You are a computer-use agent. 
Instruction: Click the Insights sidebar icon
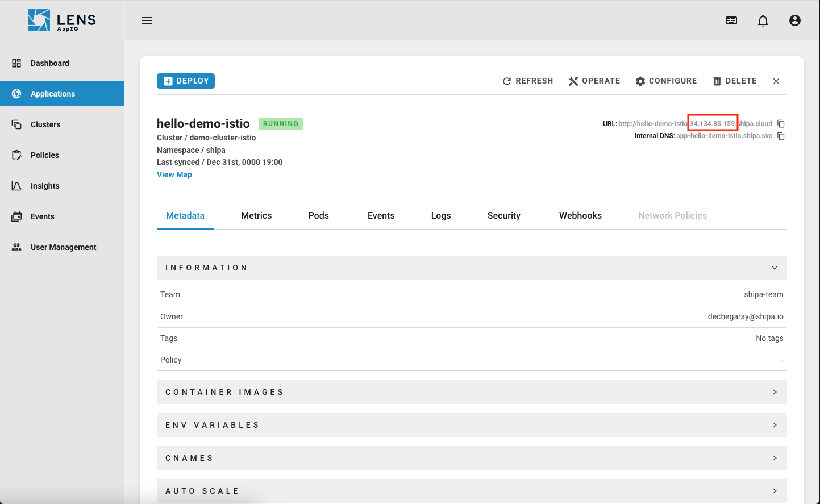pyautogui.click(x=16, y=186)
